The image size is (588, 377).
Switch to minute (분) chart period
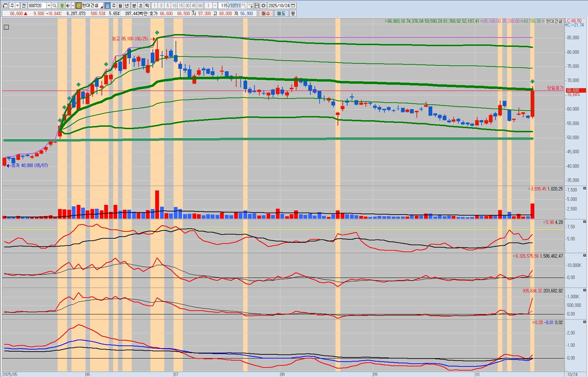click(134, 6)
